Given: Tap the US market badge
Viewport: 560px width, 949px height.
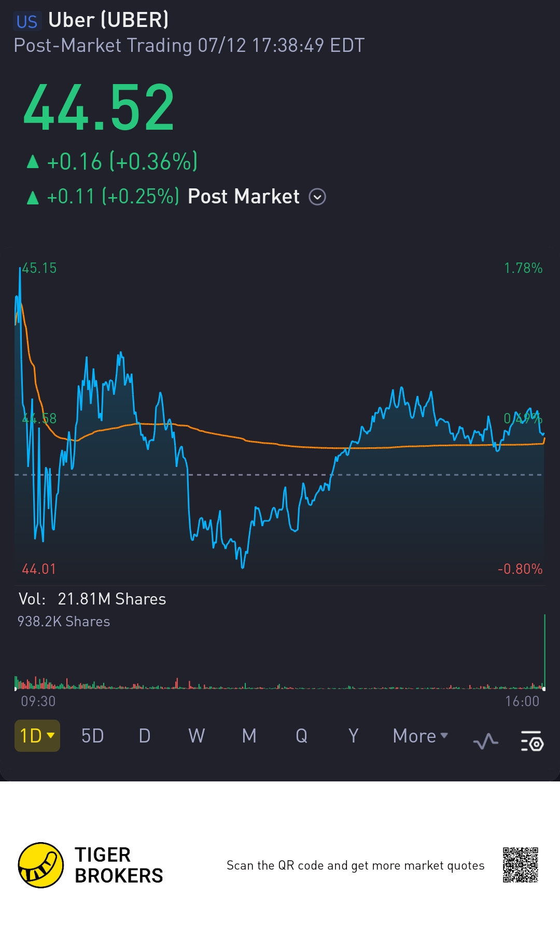Looking at the screenshot, I should (27, 21).
